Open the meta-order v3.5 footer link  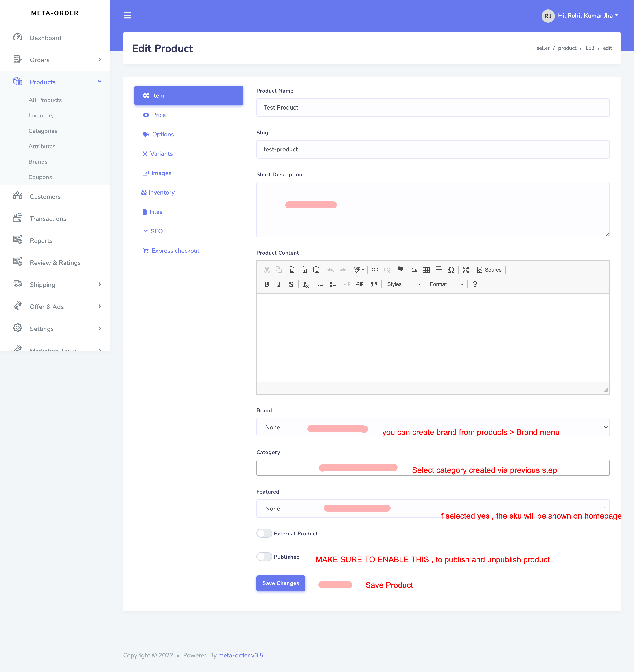click(x=241, y=655)
